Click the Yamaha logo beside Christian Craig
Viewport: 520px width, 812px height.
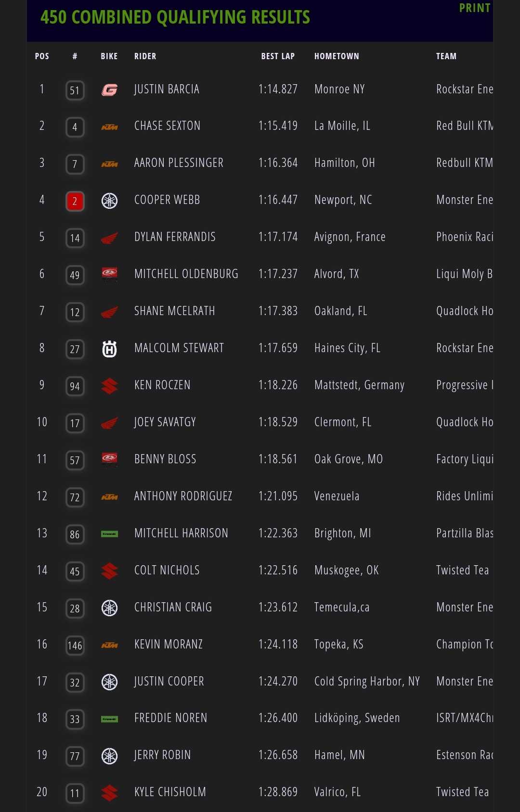(x=109, y=608)
